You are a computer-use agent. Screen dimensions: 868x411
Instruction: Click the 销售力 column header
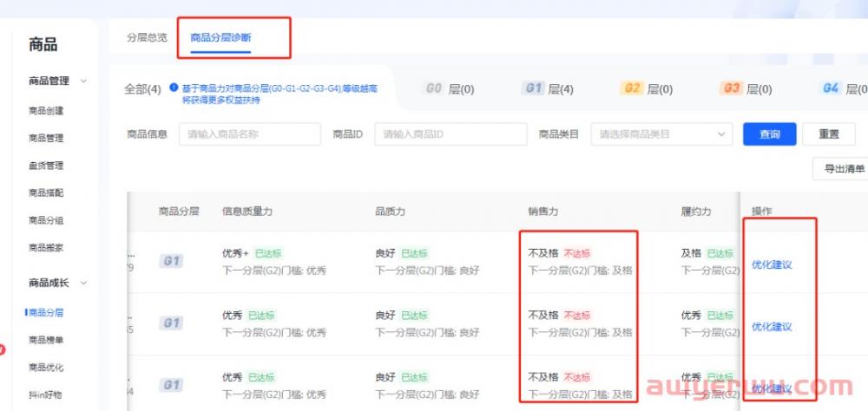[x=543, y=212]
